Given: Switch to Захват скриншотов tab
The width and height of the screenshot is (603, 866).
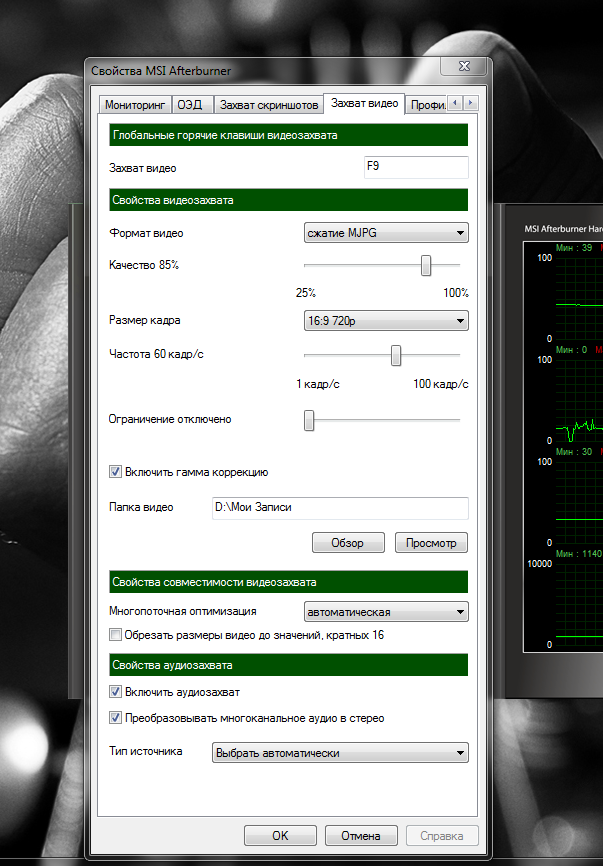Looking at the screenshot, I should click(268, 104).
